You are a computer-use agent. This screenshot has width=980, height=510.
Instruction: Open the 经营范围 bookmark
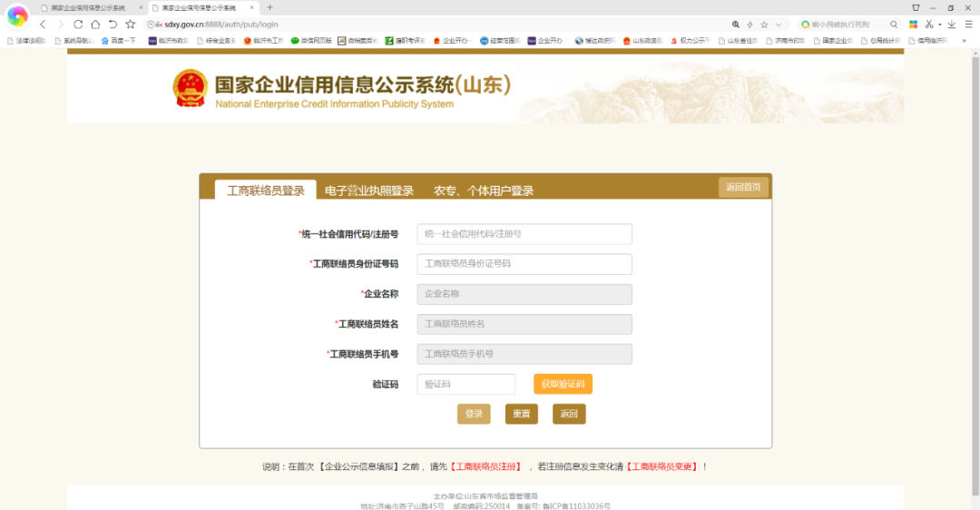tap(500, 41)
